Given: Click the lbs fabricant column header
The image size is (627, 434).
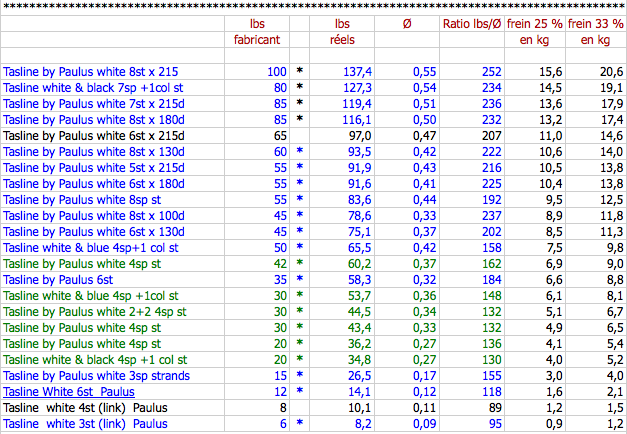Looking at the screenshot, I should [x=257, y=32].
